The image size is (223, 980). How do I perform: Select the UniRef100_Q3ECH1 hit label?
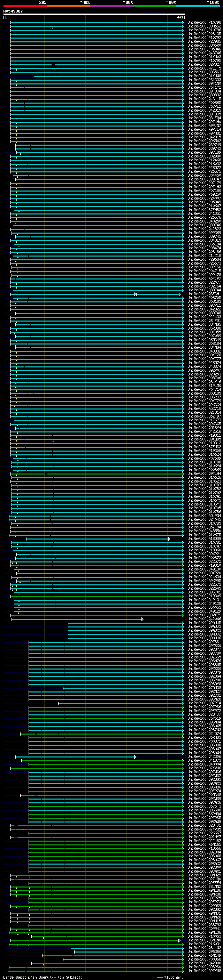click(204, 294)
